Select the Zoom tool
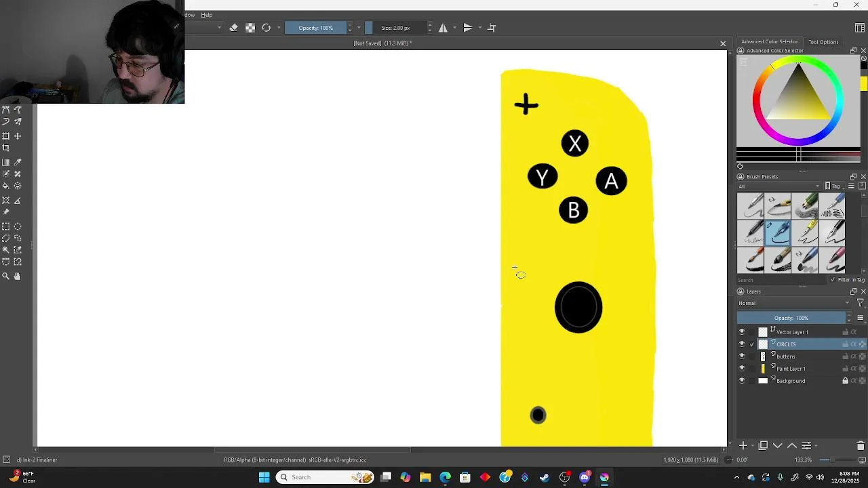The width and height of the screenshot is (868, 488). point(6,277)
